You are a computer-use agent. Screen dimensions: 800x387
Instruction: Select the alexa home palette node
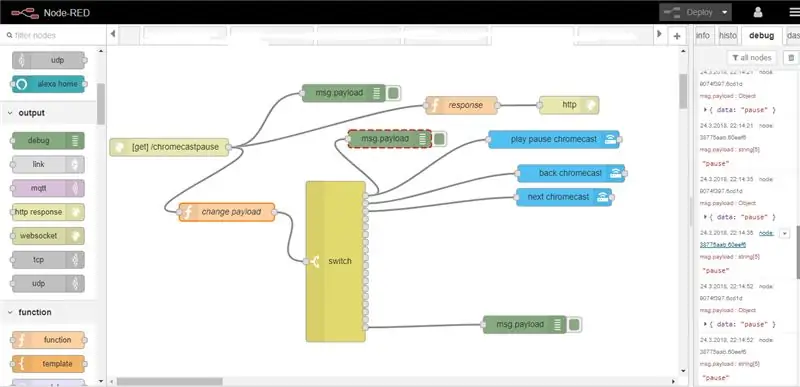tap(48, 84)
